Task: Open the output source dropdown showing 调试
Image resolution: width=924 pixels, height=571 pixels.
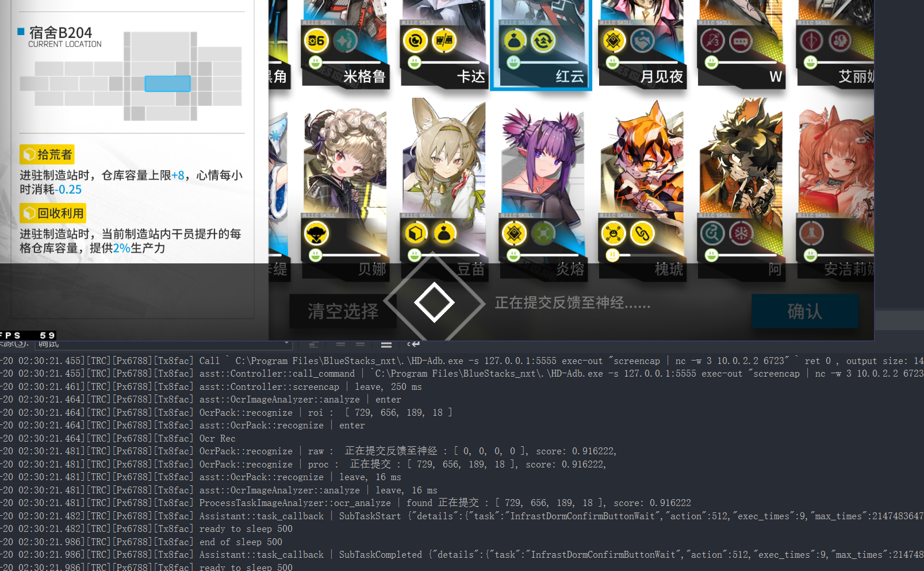Action: click(x=164, y=344)
